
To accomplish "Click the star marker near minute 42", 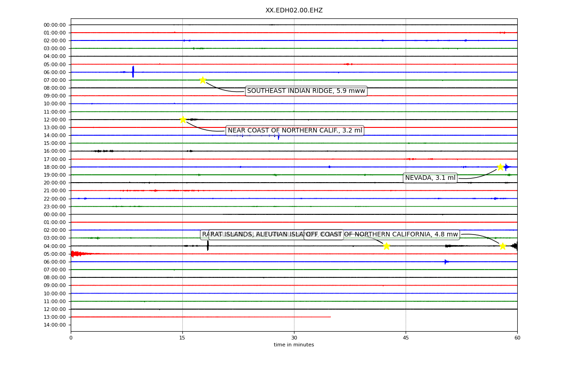I will 386,246.
